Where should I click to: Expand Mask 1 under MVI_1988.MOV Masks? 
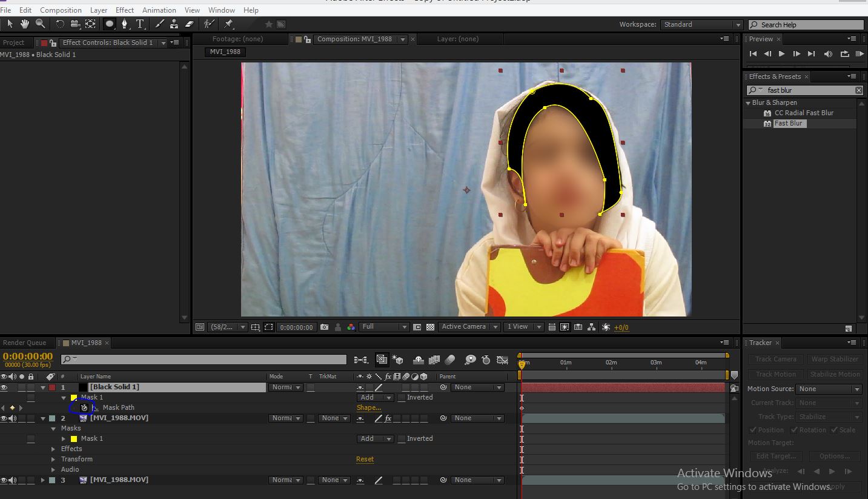[64, 438]
